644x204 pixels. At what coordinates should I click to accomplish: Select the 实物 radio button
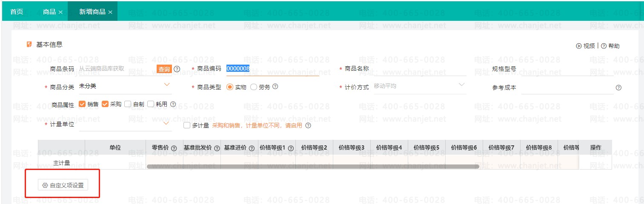[x=230, y=87]
